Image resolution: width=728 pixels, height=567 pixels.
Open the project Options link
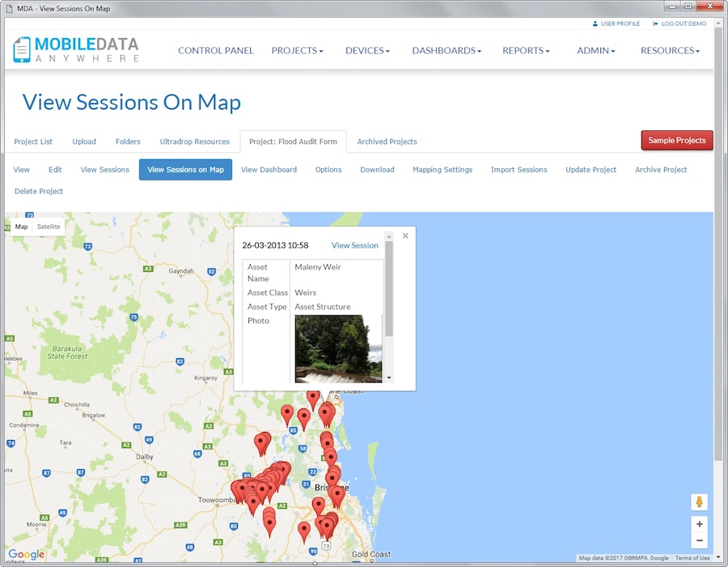pos(328,170)
